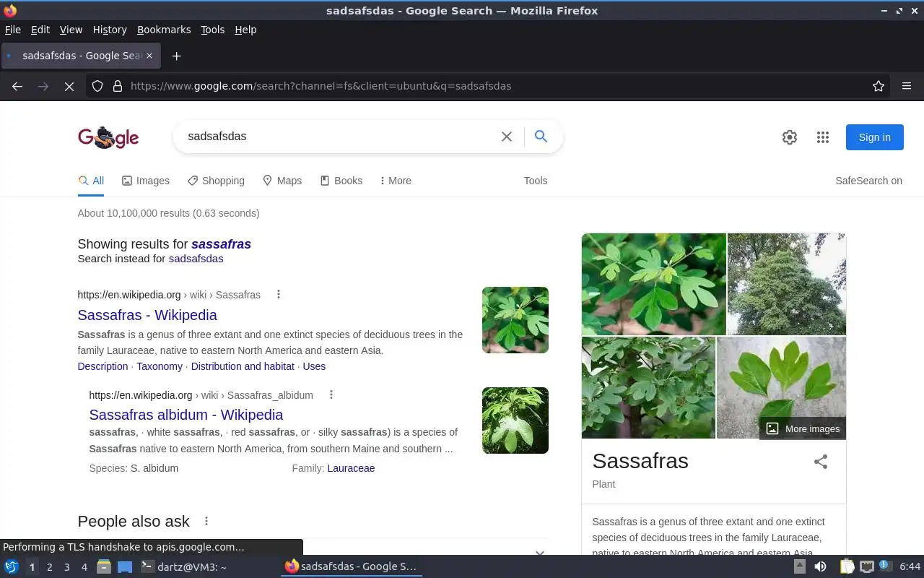
Task: Open the History menu
Action: (110, 30)
